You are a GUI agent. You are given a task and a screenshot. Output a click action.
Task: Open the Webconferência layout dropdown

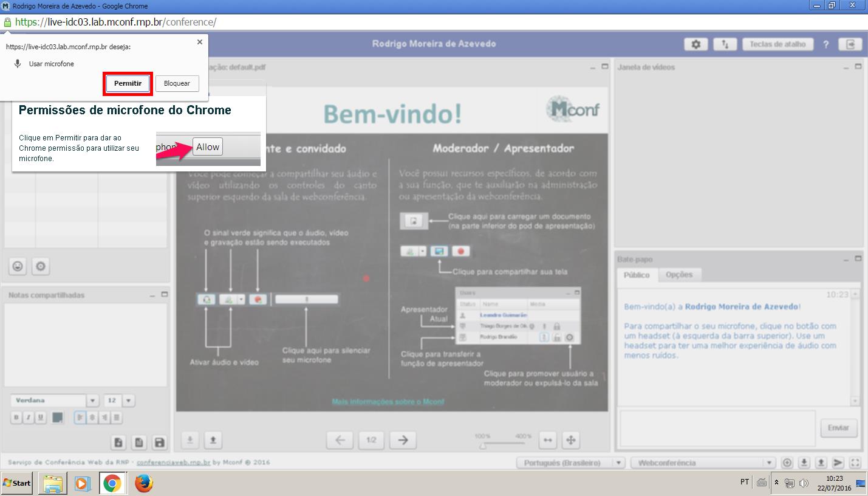click(703, 463)
